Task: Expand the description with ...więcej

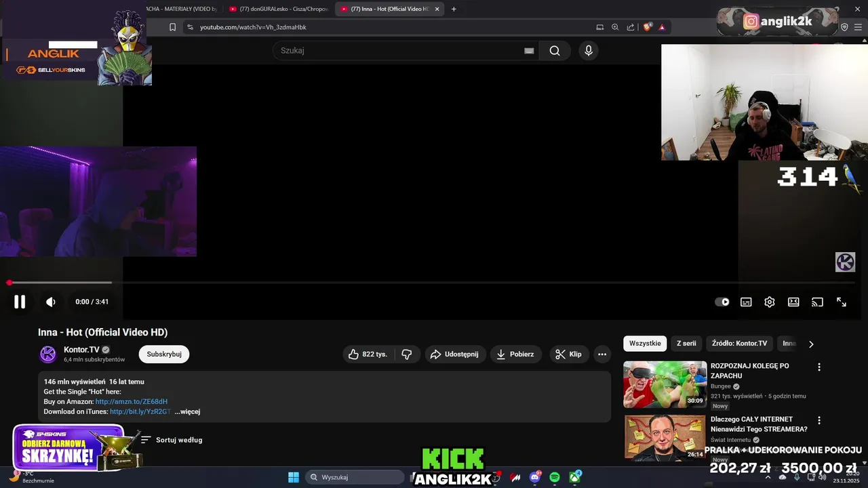Action: click(x=187, y=412)
